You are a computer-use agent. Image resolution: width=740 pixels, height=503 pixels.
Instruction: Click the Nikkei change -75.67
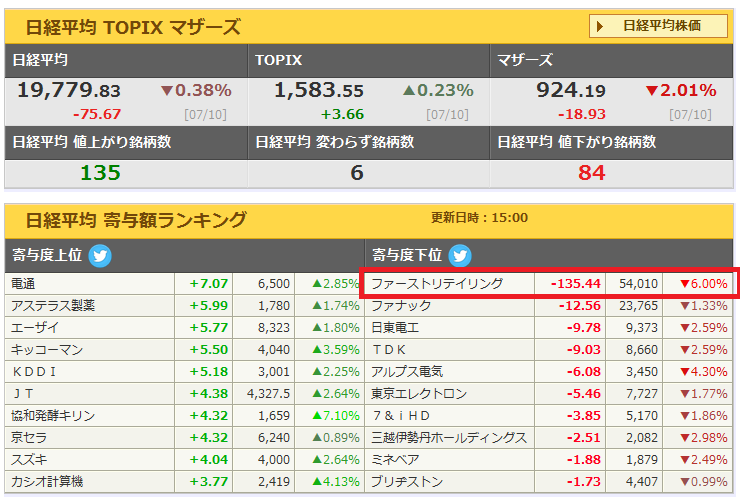[97, 114]
